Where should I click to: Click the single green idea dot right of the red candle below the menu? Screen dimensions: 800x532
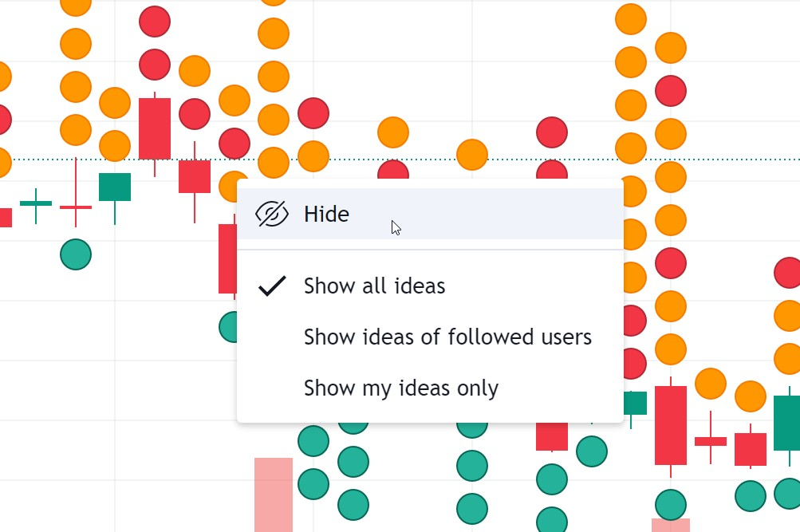coord(592,451)
